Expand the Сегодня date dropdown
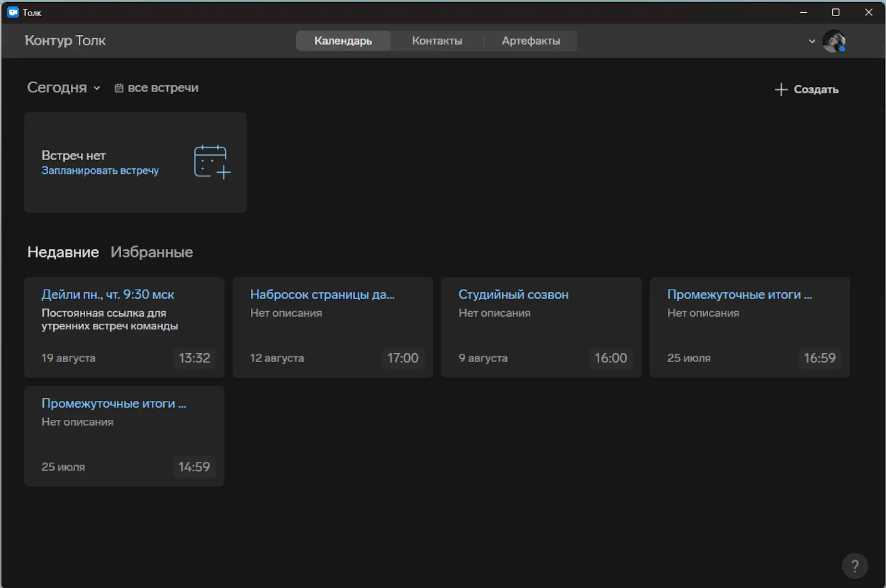886x588 pixels. (x=64, y=87)
